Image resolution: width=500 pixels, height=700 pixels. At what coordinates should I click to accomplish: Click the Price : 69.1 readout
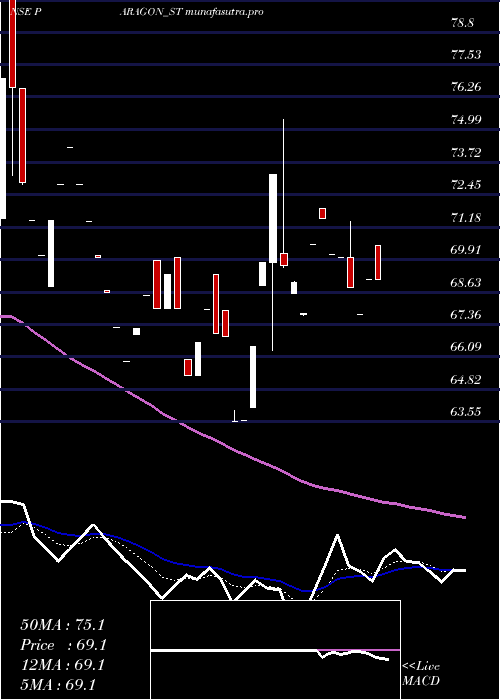coord(64,645)
